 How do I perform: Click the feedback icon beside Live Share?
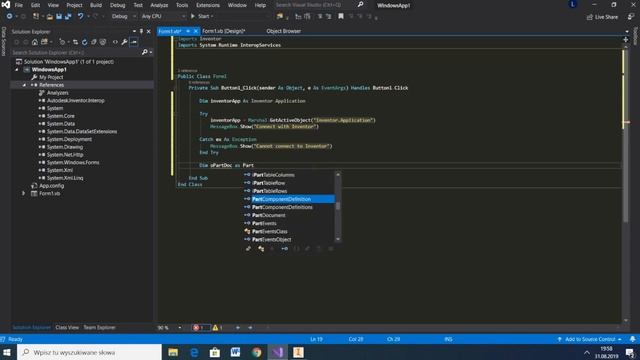[x=631, y=17]
